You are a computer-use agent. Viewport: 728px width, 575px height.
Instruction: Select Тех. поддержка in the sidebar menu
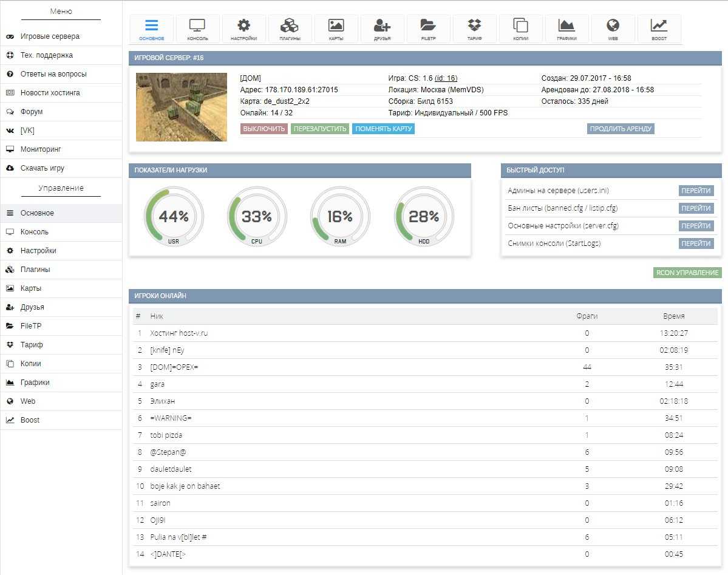coord(46,55)
